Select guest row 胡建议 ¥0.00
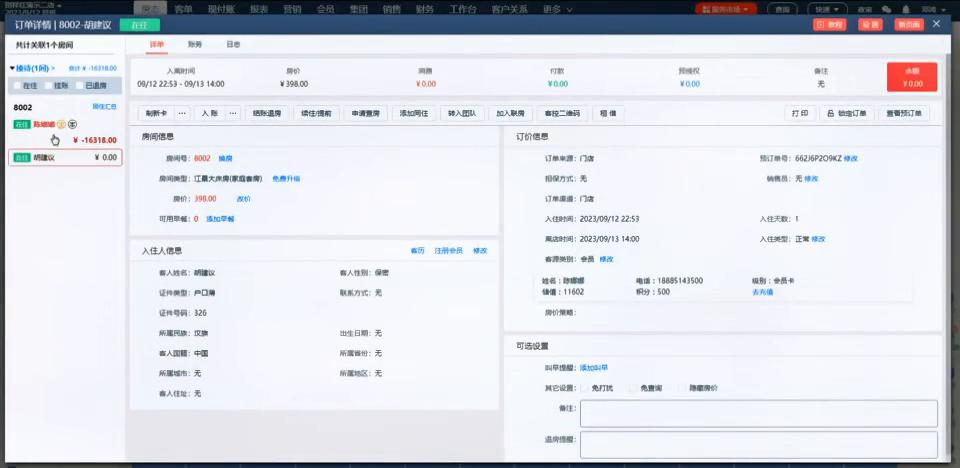960x468 pixels. pos(65,157)
